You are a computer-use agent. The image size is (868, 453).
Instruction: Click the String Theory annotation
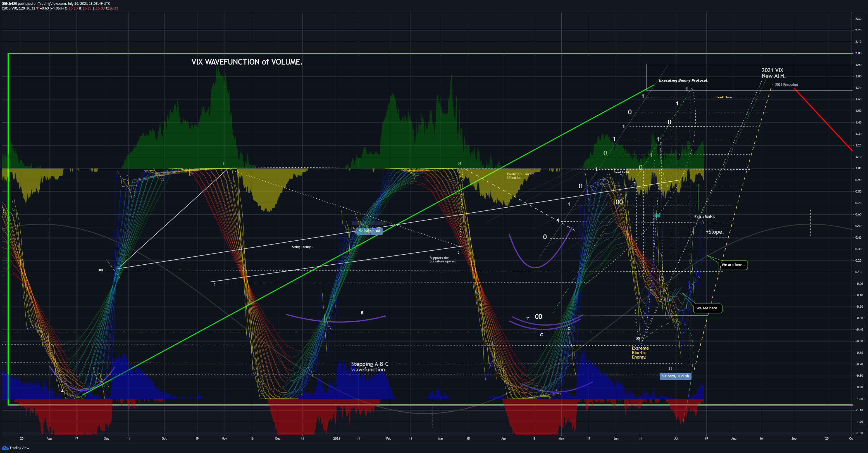(x=302, y=247)
